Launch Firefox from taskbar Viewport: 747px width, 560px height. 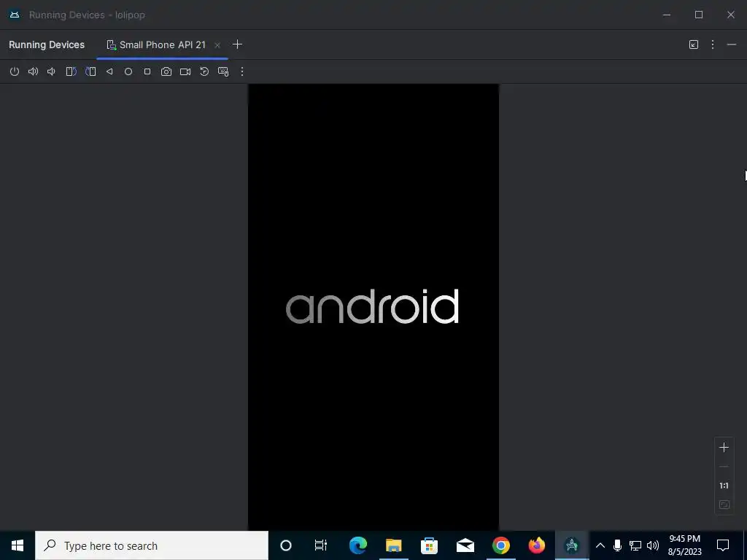(536, 545)
